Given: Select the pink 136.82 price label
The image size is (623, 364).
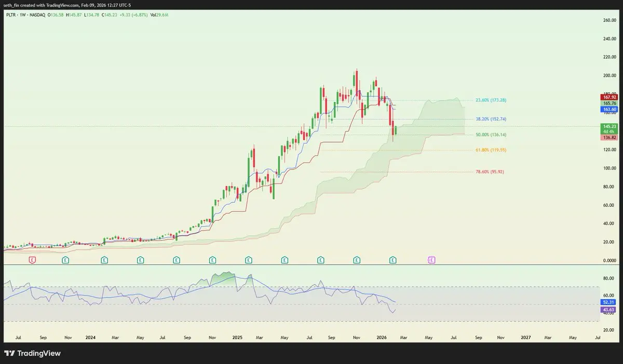Looking at the screenshot, I should [609, 137].
